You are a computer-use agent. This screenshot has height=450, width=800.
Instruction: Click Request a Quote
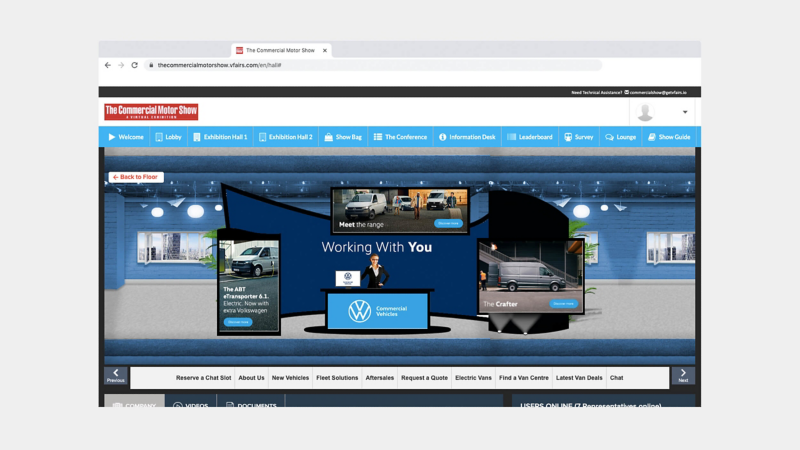point(424,378)
